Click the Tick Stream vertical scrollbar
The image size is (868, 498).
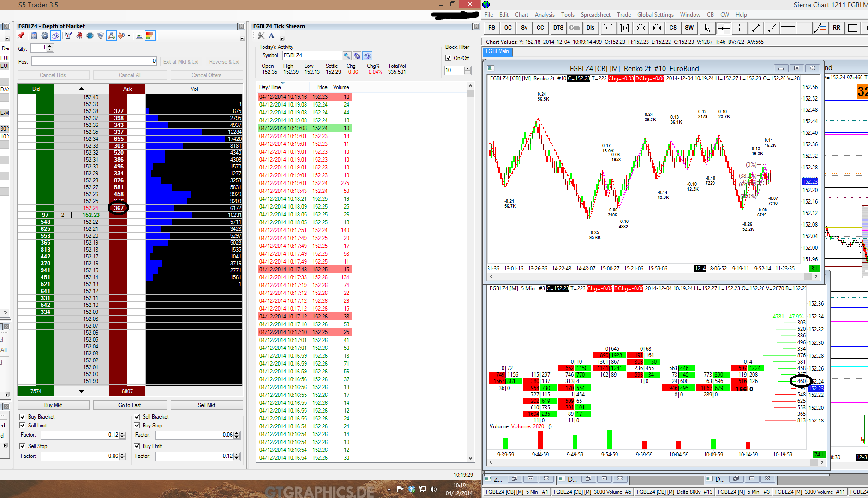coord(471,272)
